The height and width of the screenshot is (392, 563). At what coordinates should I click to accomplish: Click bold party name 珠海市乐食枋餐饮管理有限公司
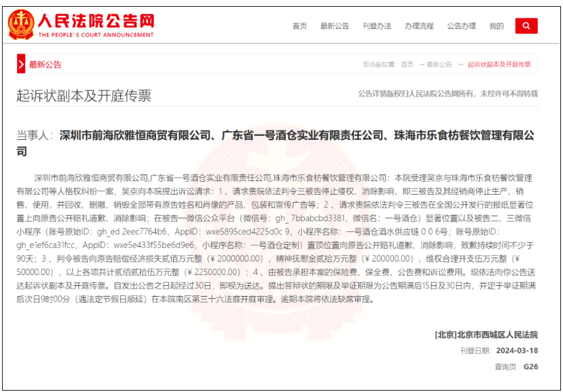[x=464, y=135]
